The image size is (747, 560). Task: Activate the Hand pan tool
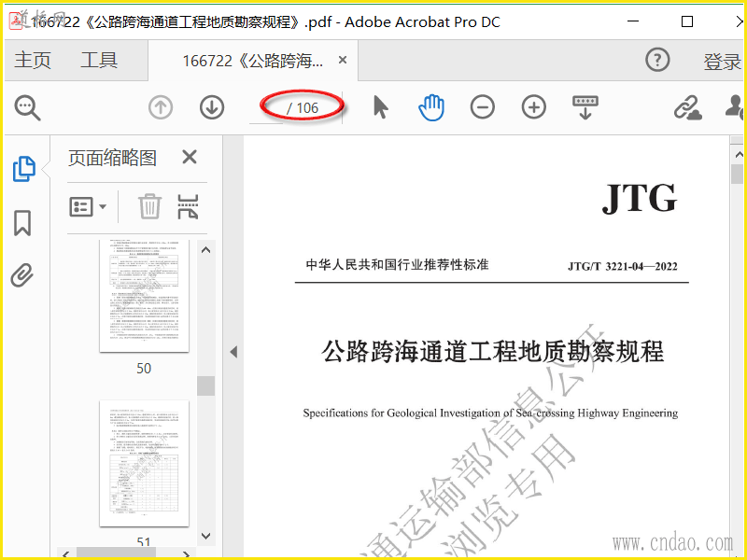point(431,107)
